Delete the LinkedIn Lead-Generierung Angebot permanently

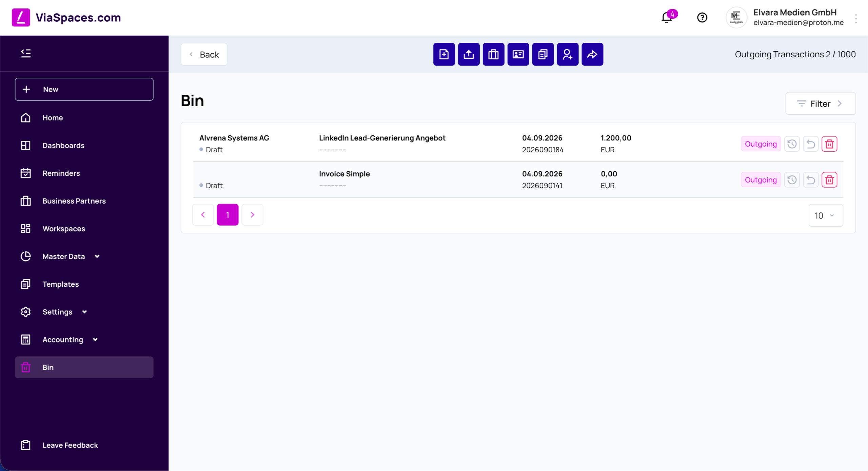pos(829,144)
